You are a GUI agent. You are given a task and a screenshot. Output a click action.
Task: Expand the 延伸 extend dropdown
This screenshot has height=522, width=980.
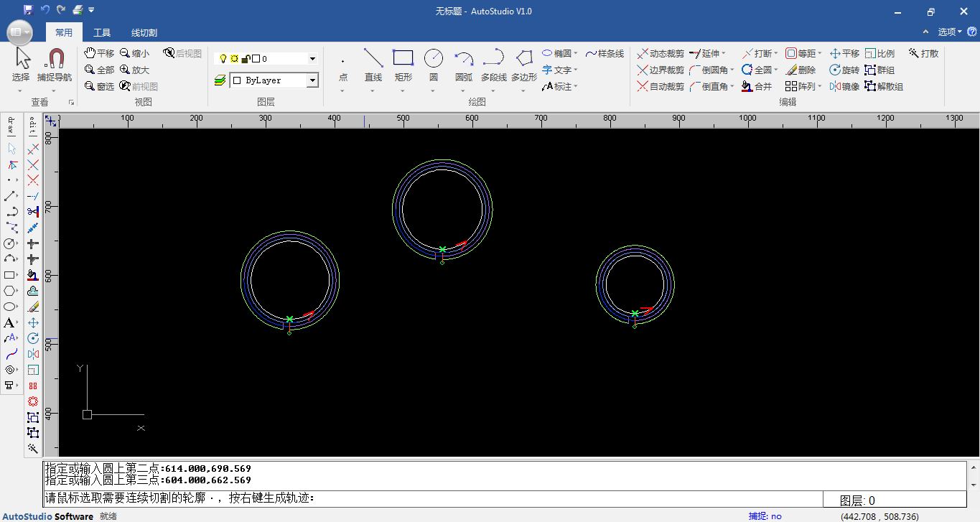point(724,53)
